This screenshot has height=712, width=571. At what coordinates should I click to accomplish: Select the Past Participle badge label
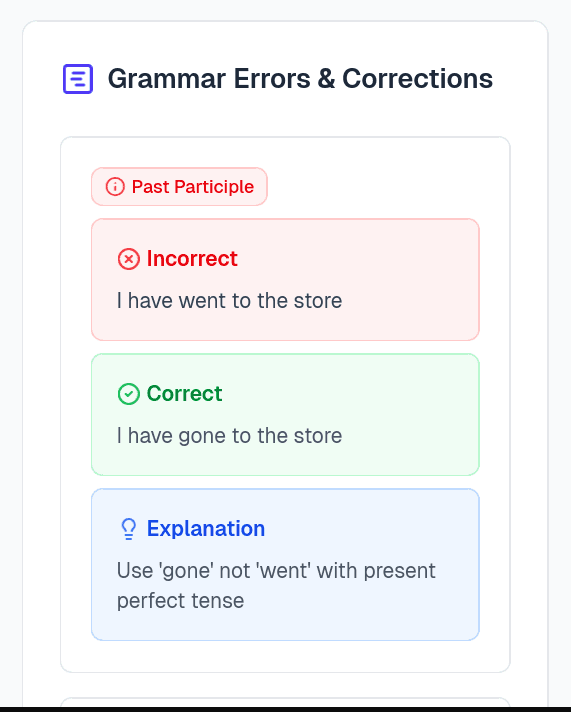193,187
